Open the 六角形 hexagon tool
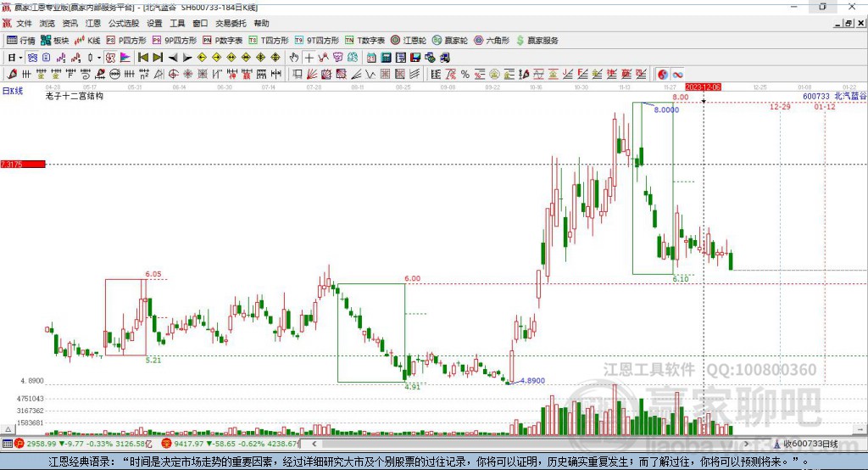The width and height of the screenshot is (868, 470). click(x=492, y=41)
